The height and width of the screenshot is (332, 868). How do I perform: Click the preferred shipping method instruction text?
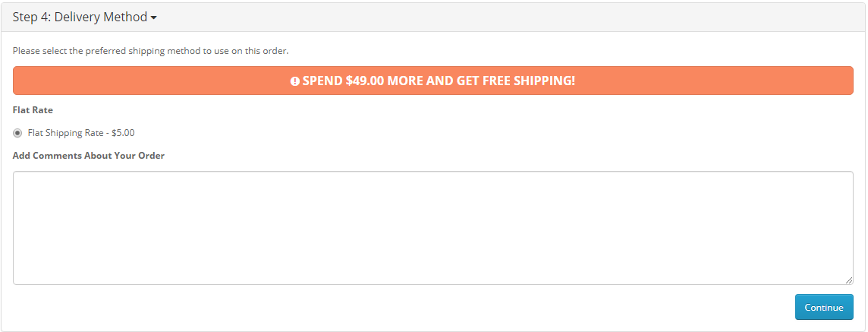point(150,51)
